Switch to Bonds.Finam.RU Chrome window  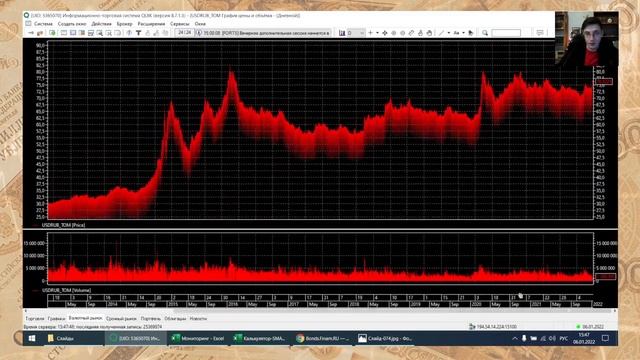[322, 338]
